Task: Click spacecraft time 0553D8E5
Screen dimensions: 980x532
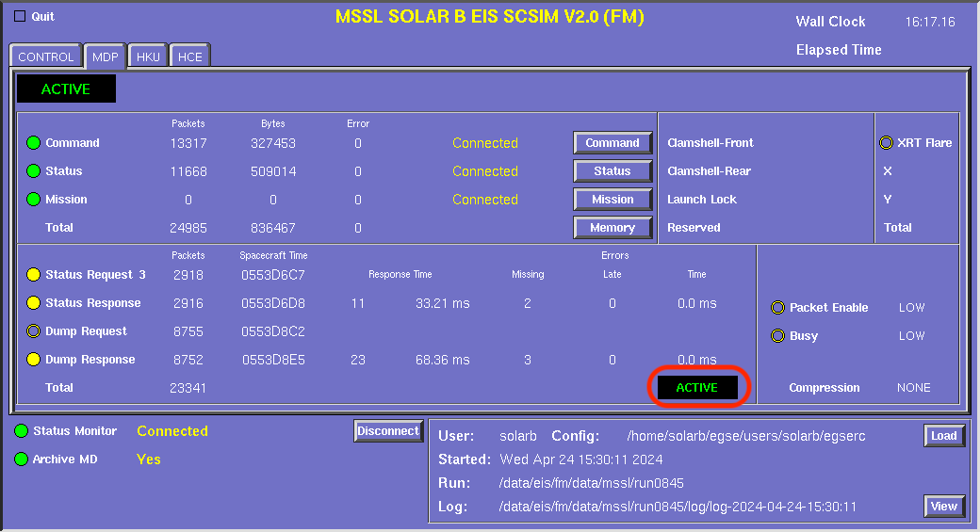Action: [x=273, y=360]
